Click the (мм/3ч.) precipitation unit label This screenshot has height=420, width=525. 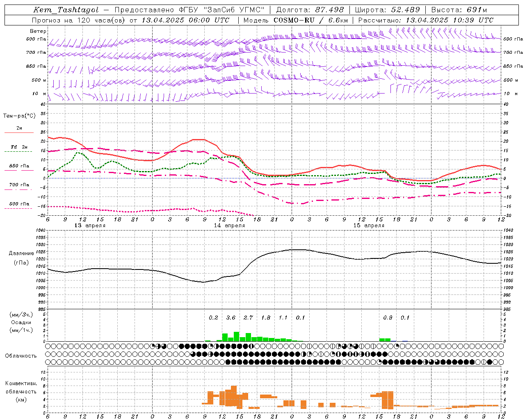tap(21, 315)
